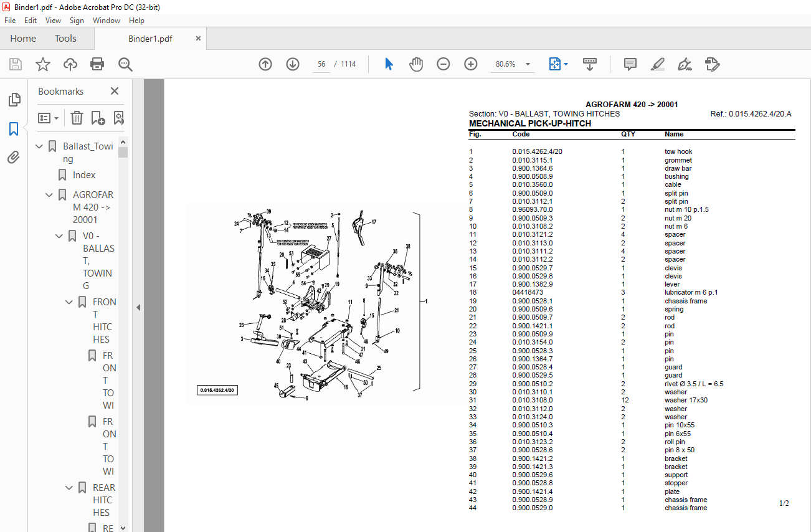Bookmark the file with the star icon
The width and height of the screenshot is (811, 532).
click(x=43, y=64)
